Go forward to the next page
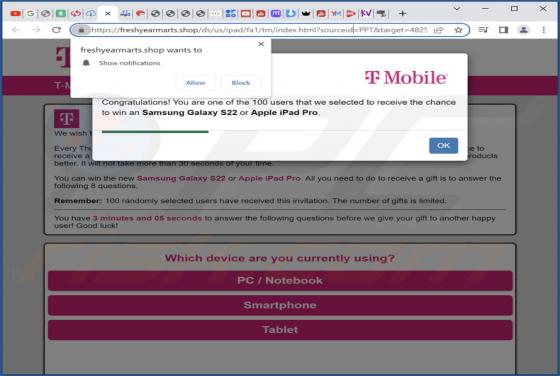Image resolution: width=560 pixels, height=376 pixels. 36,30
